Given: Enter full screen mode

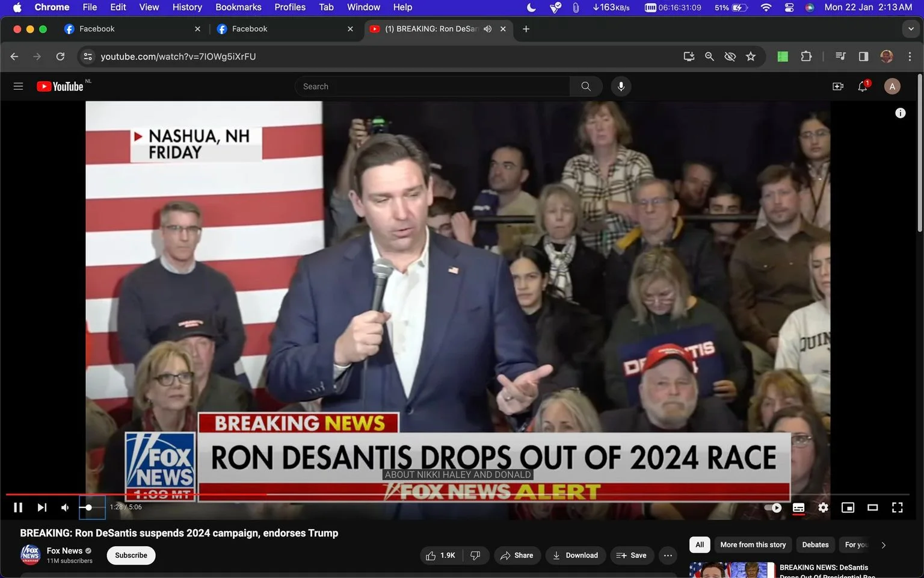Looking at the screenshot, I should click(897, 508).
